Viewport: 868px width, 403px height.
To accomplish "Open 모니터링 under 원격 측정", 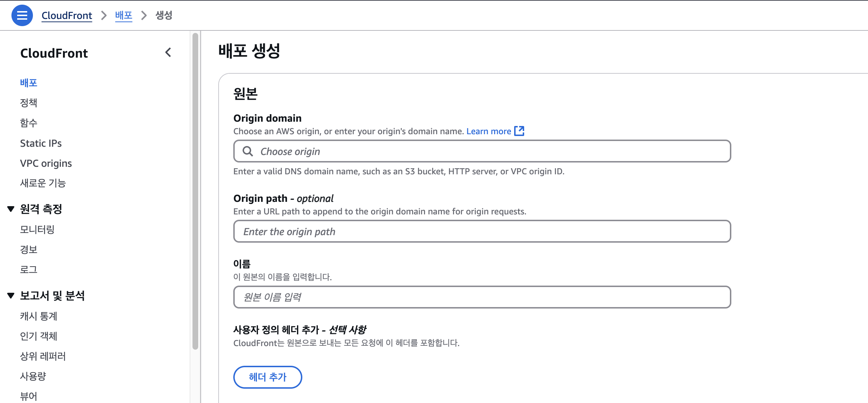I will click(37, 229).
